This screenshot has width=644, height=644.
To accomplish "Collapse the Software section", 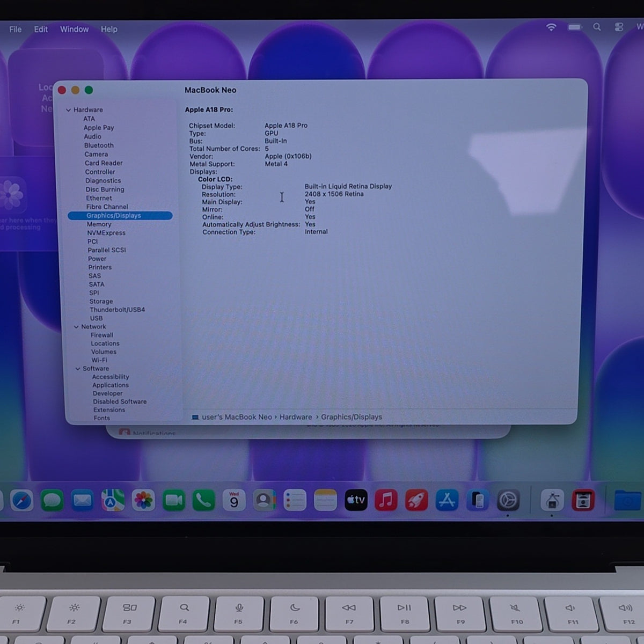I will click(x=78, y=369).
